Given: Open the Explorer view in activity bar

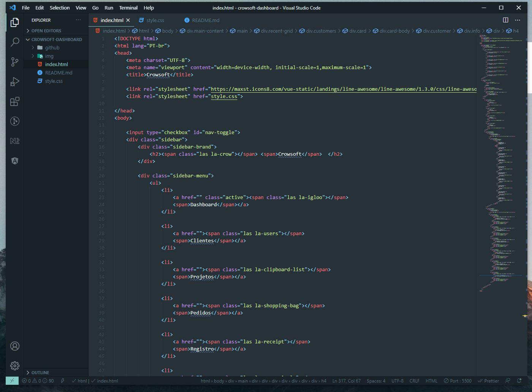Looking at the screenshot, I should tap(15, 22).
